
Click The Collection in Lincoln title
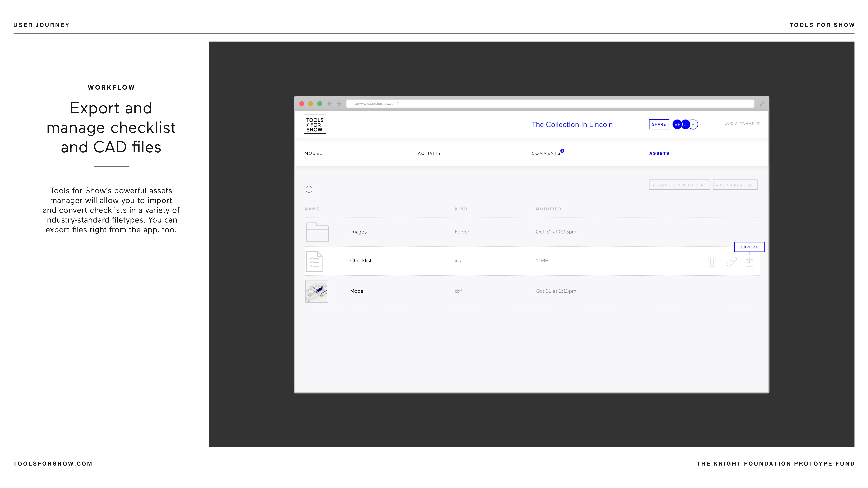coord(572,125)
